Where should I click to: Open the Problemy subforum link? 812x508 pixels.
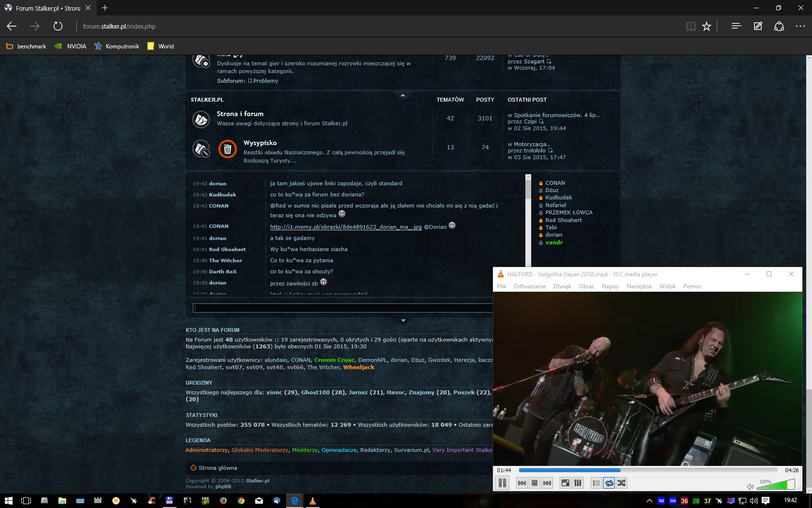[265, 81]
